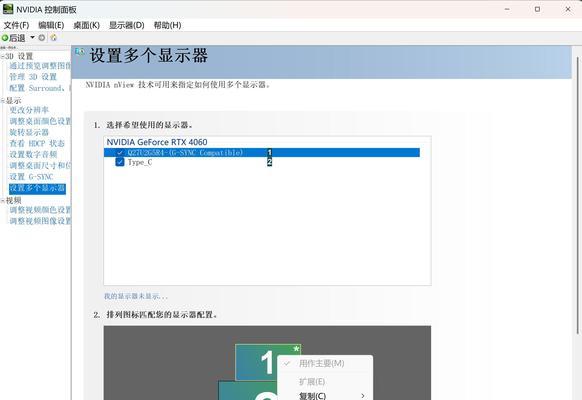Click the green Back arrow icon
This screenshot has height=400, width=582.
tap(5, 38)
